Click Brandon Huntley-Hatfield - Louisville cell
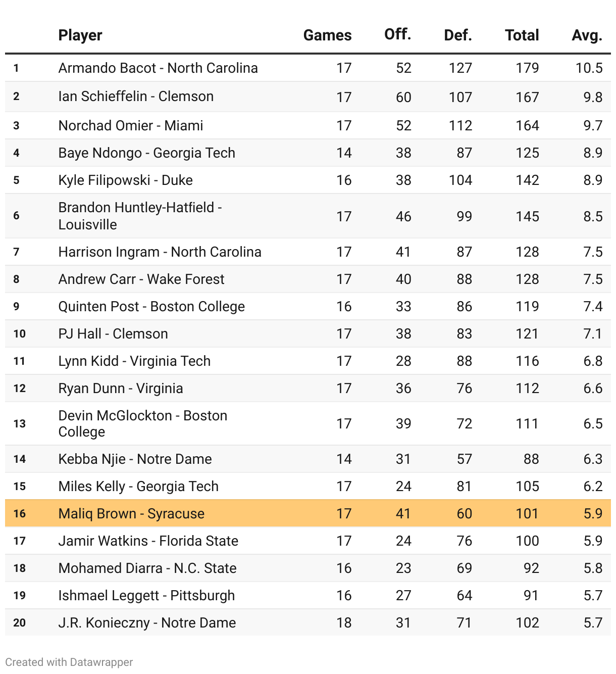This screenshot has height=674, width=616. (x=140, y=216)
